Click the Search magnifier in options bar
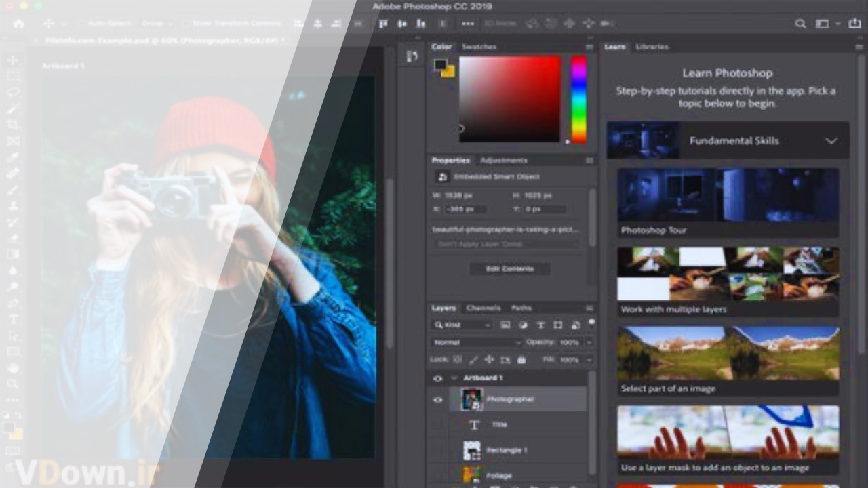This screenshot has width=868, height=488. coord(800,24)
